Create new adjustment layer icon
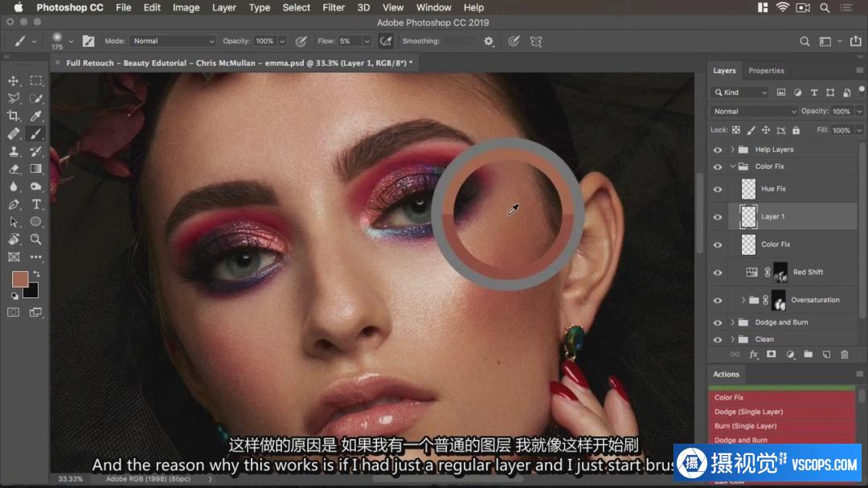 pos(790,355)
